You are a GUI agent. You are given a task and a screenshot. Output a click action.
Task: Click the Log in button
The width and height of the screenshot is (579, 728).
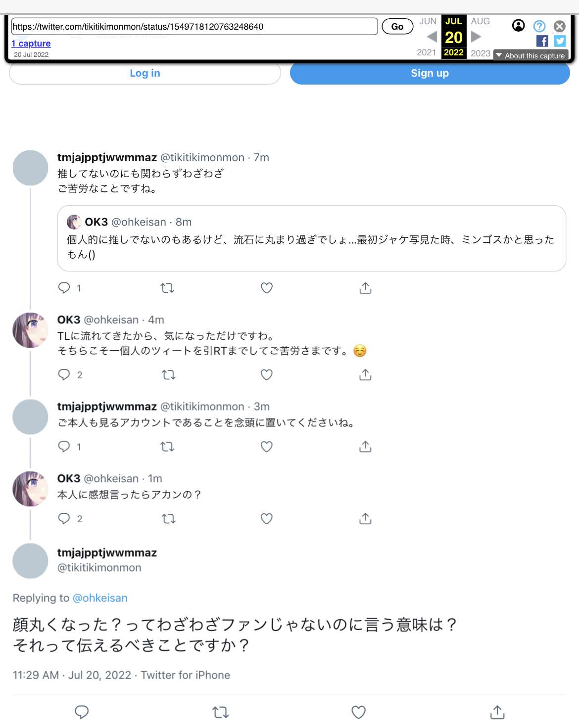(145, 73)
